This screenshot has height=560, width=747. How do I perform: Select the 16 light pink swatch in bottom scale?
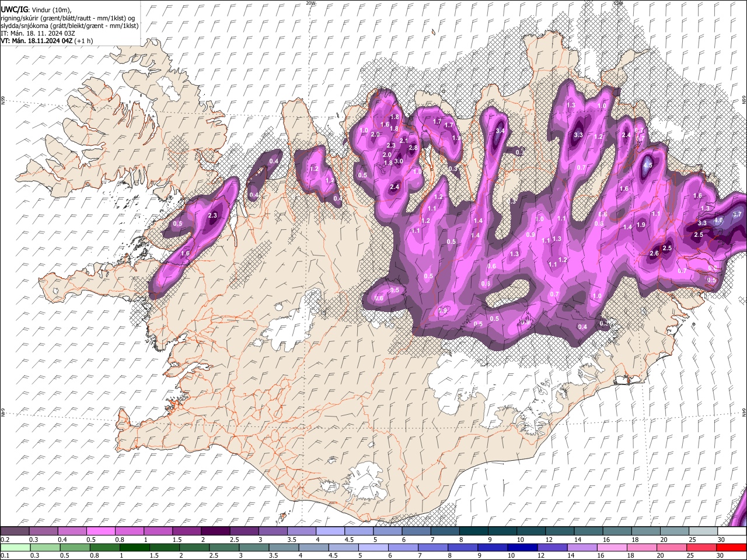coord(612,548)
